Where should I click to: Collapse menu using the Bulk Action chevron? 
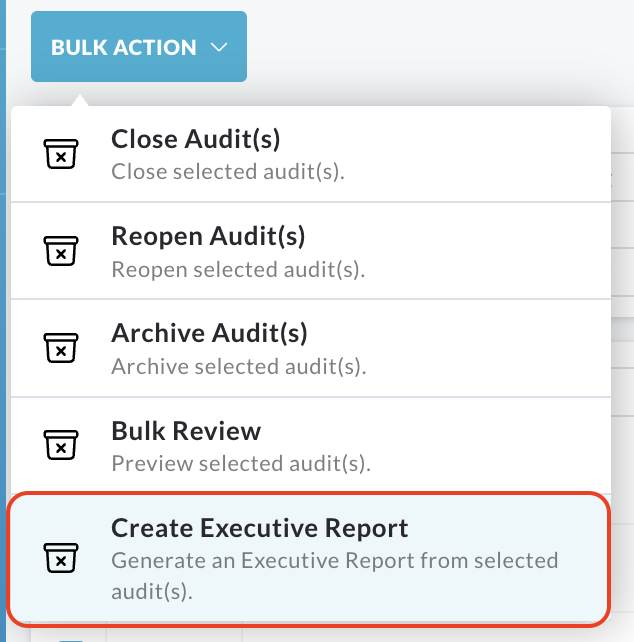pyautogui.click(x=219, y=47)
